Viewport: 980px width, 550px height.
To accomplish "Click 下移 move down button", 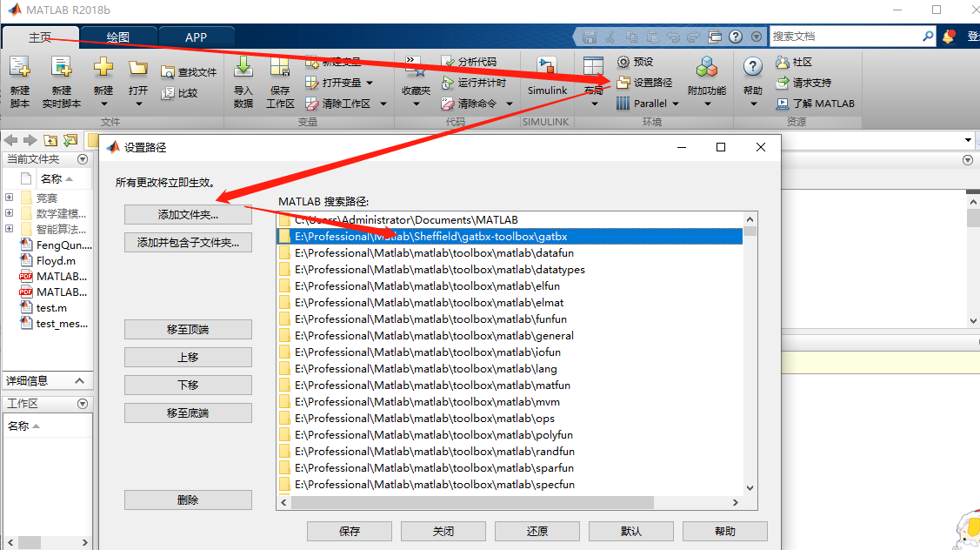I will pyautogui.click(x=188, y=385).
